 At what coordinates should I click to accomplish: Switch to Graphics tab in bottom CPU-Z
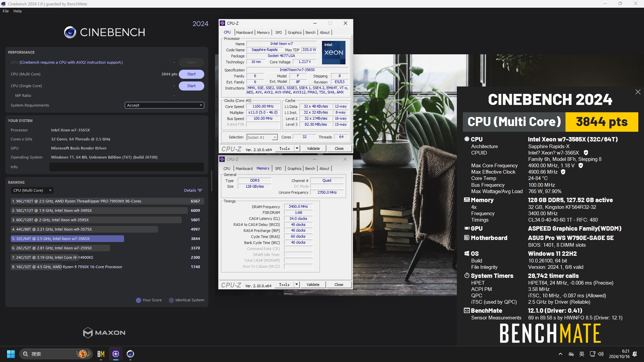point(294,169)
